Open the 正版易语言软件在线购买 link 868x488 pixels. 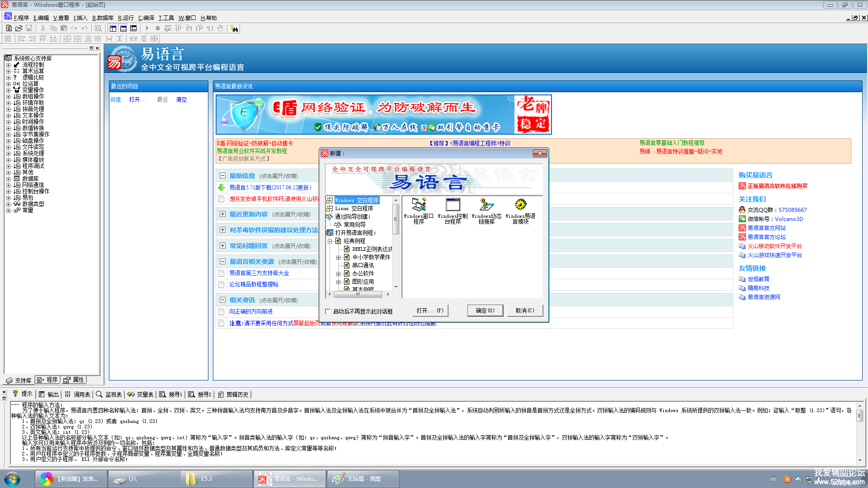coord(777,186)
